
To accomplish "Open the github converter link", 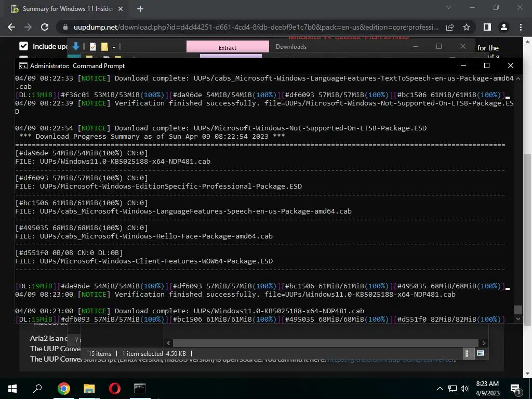I will point(390,360).
